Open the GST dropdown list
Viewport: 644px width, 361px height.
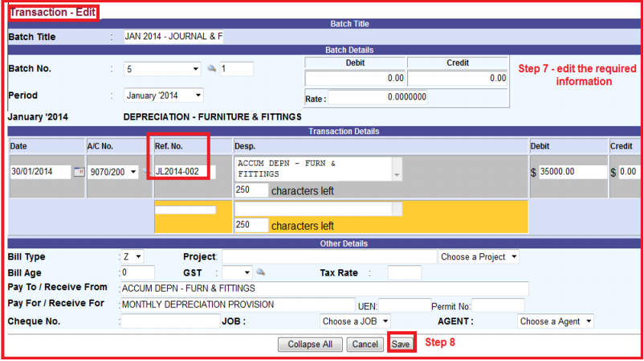[238, 273]
